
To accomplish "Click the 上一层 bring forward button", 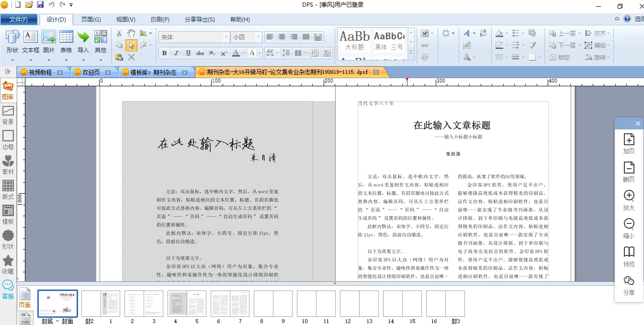I will 562,33.
